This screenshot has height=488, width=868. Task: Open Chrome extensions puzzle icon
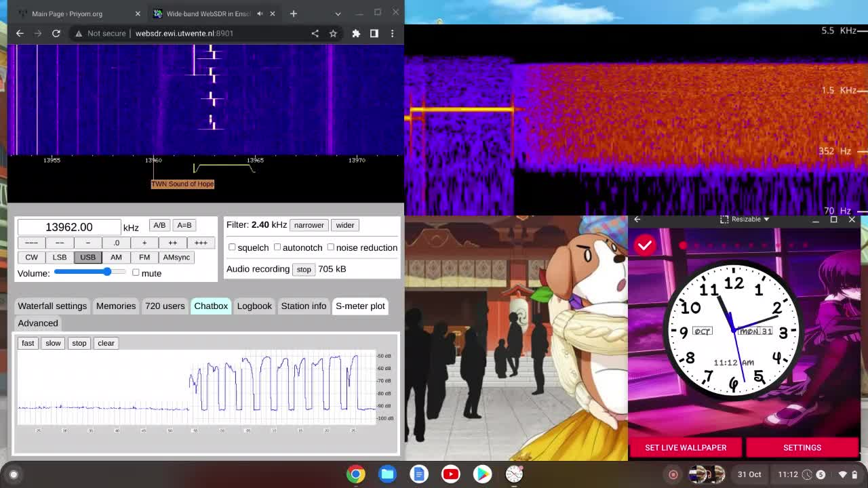[x=356, y=33]
